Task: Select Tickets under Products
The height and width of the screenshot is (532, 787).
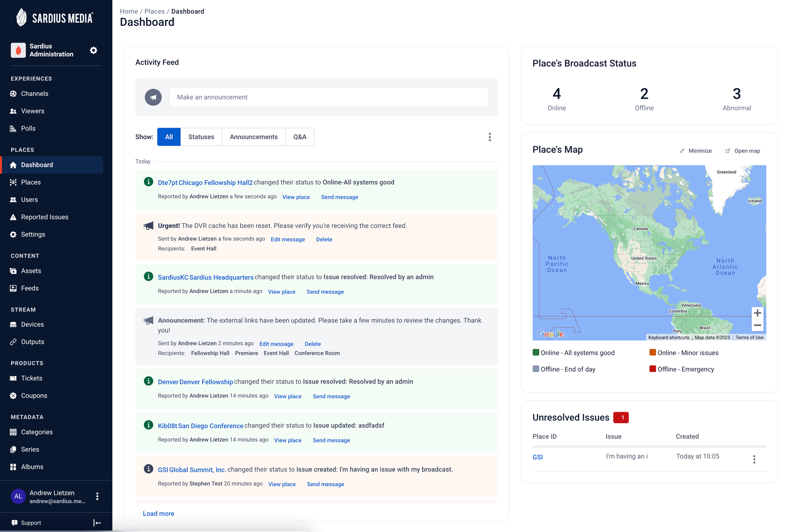Action: (x=31, y=378)
